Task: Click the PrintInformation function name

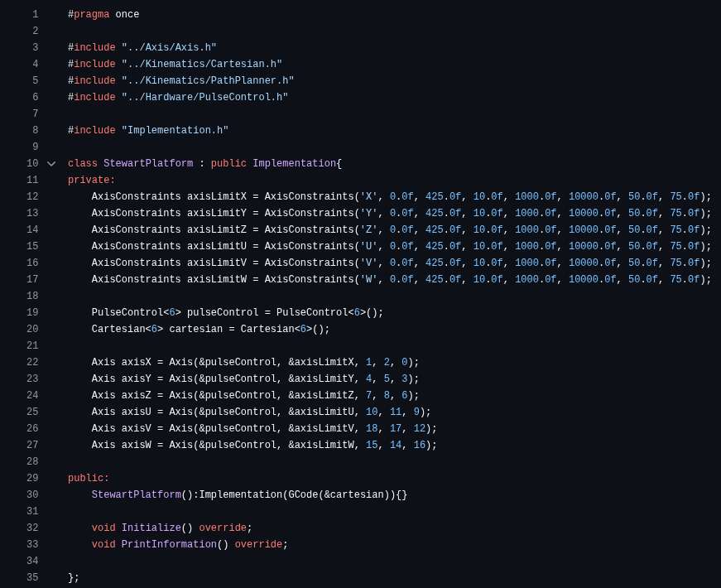Action: click(169, 544)
